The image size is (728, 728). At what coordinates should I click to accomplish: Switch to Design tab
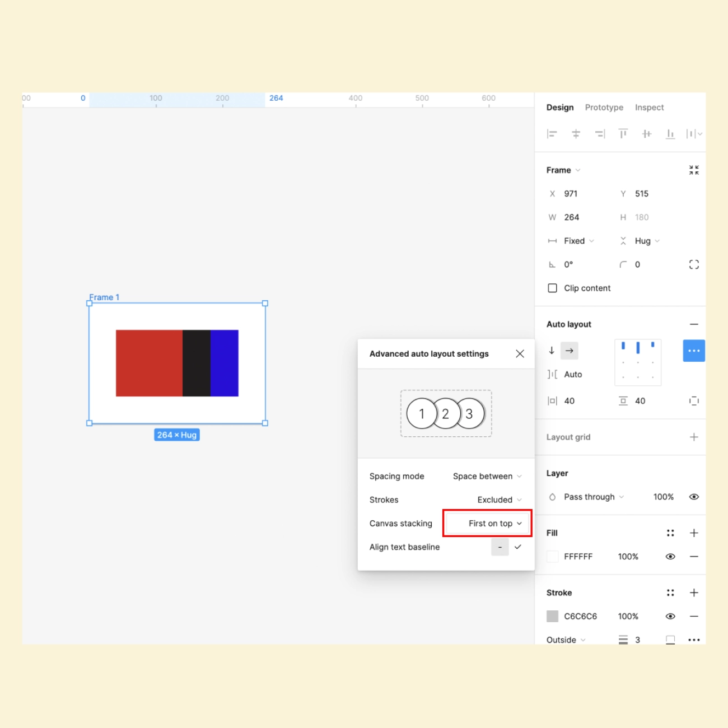tap(560, 108)
